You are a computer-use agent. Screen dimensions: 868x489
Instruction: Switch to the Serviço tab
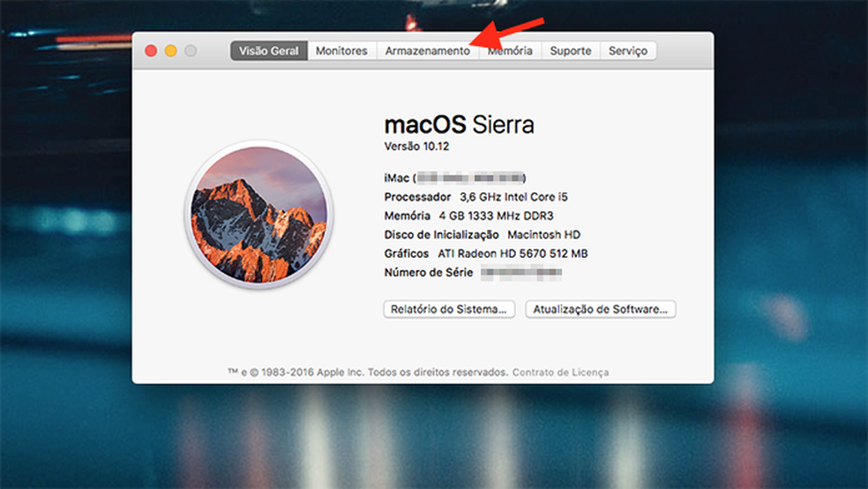(628, 51)
